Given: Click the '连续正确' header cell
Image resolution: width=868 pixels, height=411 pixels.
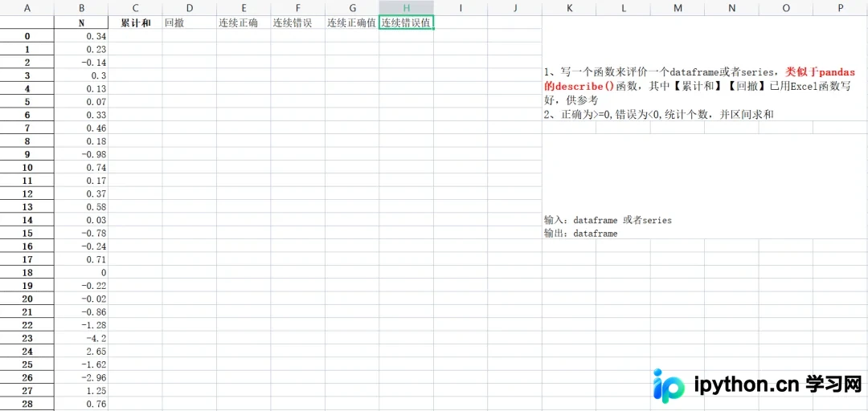Looking at the screenshot, I should (244, 22).
